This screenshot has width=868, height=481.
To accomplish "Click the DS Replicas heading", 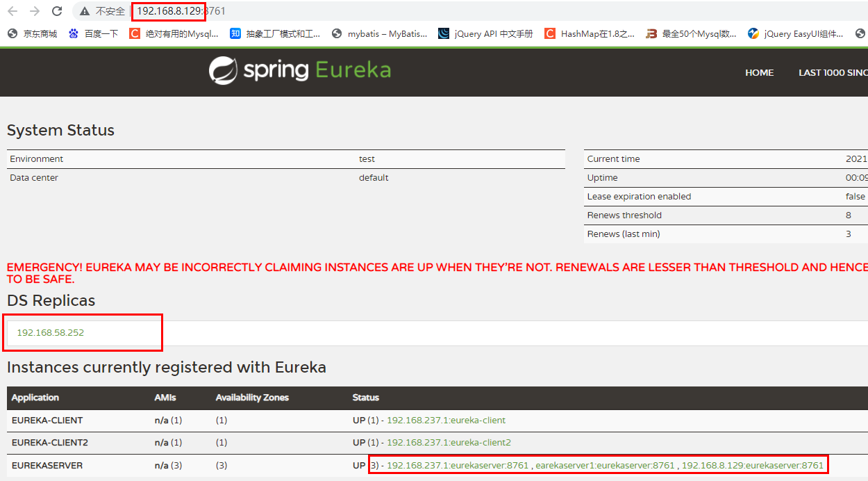I will click(51, 300).
